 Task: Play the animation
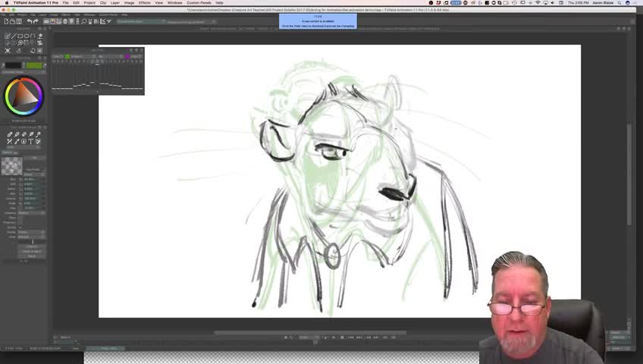pyautogui.click(x=334, y=337)
